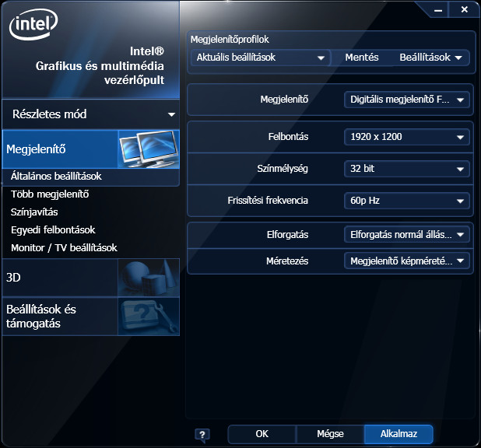This screenshot has width=481, height=448.
Task: Close the Intel control panel window
Action: (464, 10)
